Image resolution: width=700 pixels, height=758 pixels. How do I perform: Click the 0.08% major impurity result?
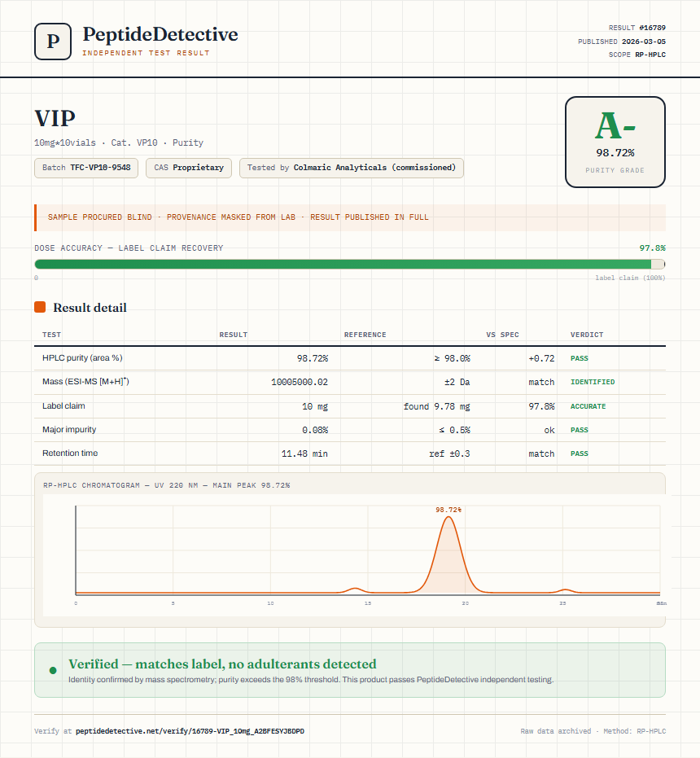tap(315, 430)
